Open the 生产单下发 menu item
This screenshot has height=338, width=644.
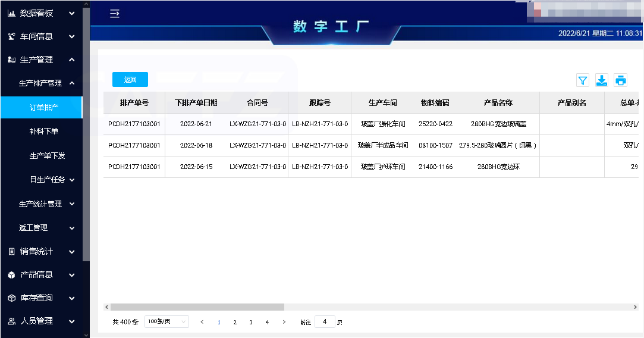[47, 155]
